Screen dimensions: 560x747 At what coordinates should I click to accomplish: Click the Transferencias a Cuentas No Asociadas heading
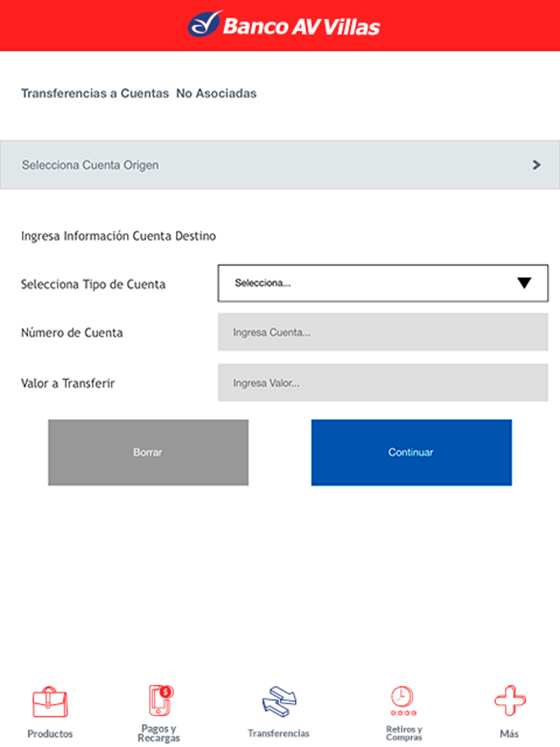[139, 93]
